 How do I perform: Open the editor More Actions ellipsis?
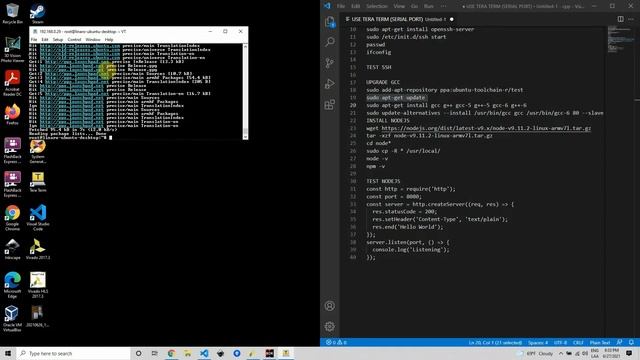[x=631, y=19]
